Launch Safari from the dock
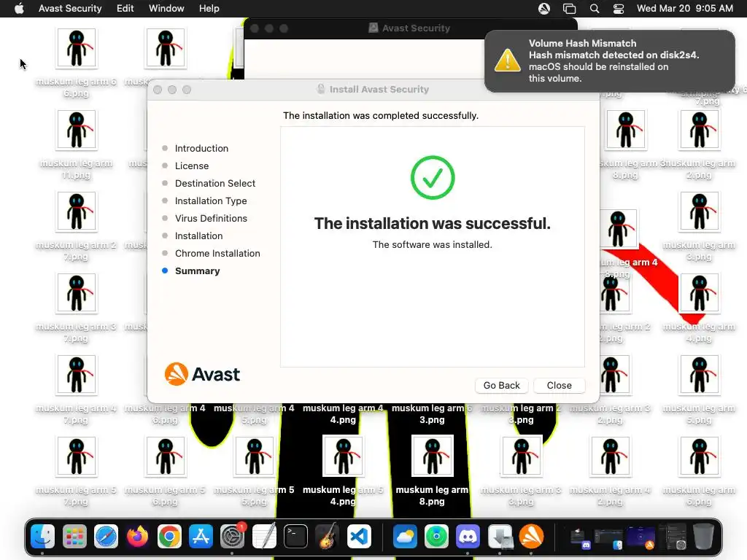Viewport: 747px width, 560px height. [107, 537]
